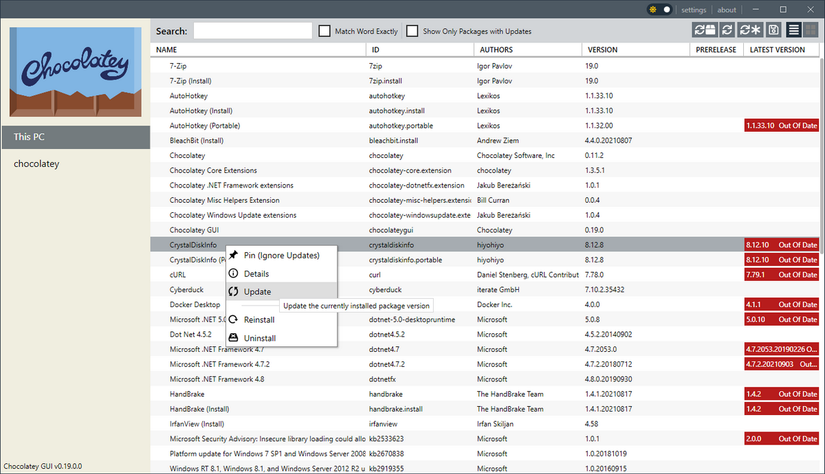
Task: Click the refresh packages icon in the toolbar
Action: pyautogui.click(x=726, y=31)
